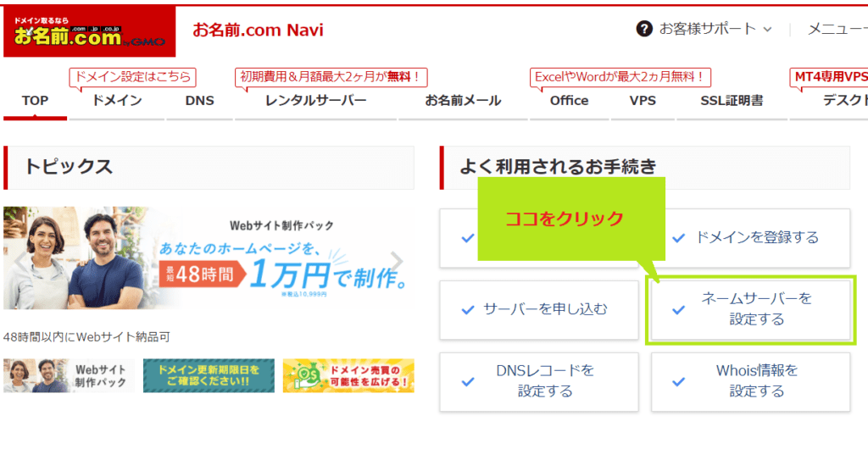
Task: Click the Webサイト制作パック main banner
Action: coord(209,258)
